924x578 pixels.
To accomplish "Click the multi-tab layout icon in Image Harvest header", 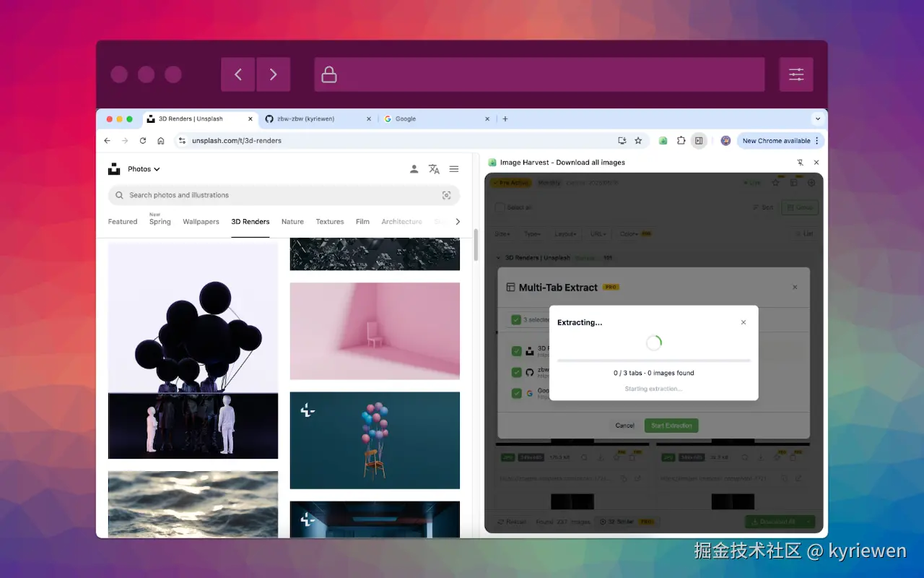I will pyautogui.click(x=793, y=183).
